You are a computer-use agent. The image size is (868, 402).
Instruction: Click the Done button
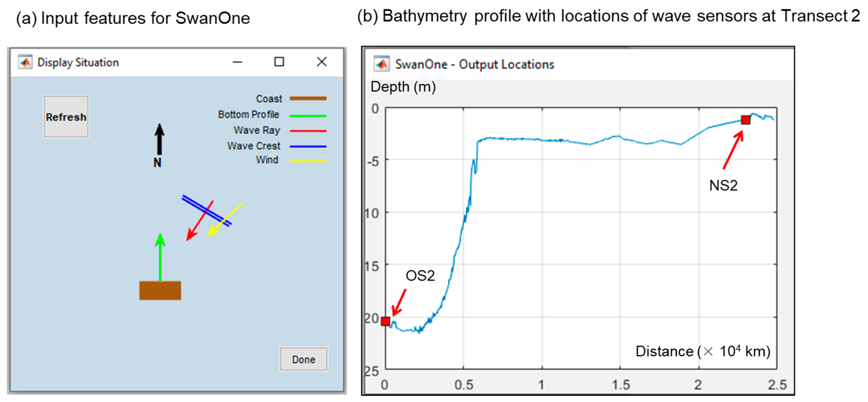point(303,359)
